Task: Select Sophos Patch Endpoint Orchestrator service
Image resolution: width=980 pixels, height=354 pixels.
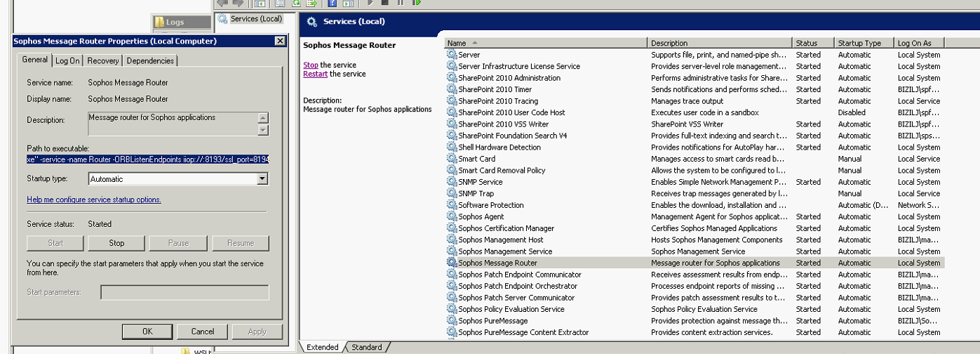Action: tap(695, 286)
